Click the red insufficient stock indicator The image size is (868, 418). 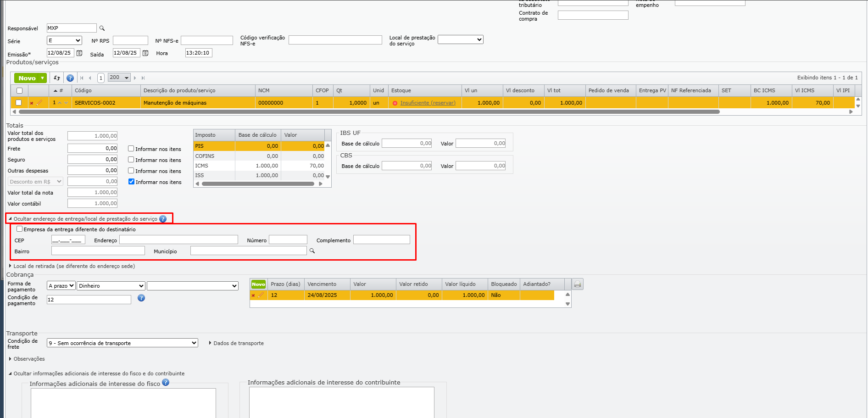coord(395,103)
